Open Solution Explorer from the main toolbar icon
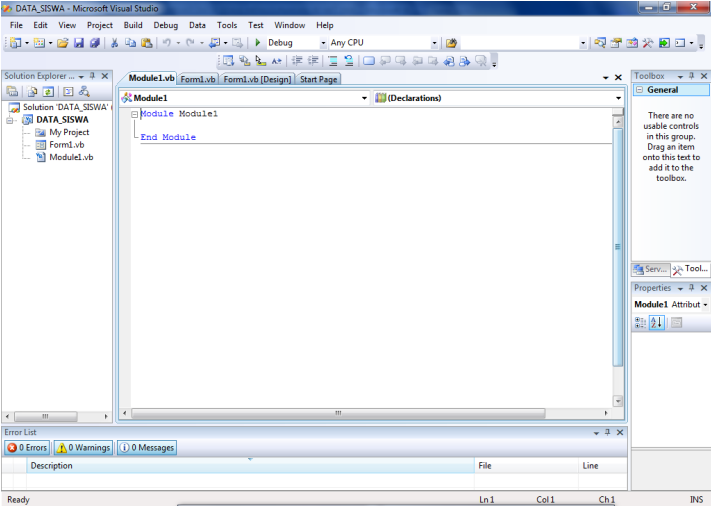711x506 pixels. pyautogui.click(x=600, y=43)
